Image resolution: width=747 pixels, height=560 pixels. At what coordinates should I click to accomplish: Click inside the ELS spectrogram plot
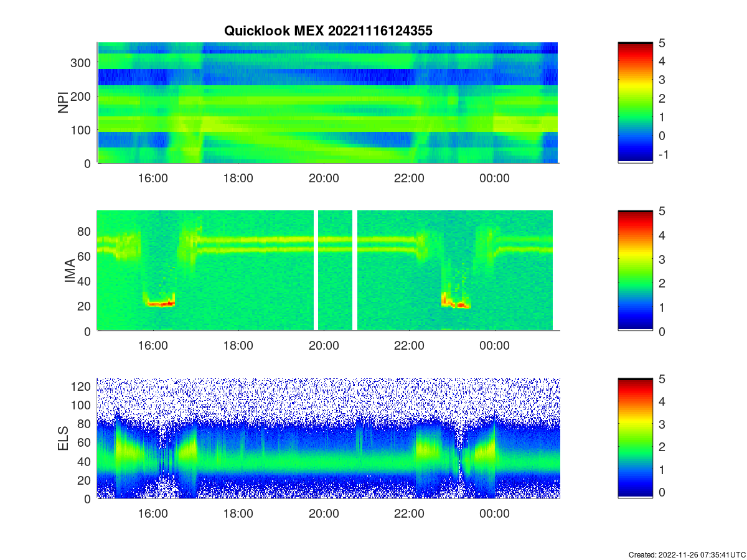tap(328, 438)
